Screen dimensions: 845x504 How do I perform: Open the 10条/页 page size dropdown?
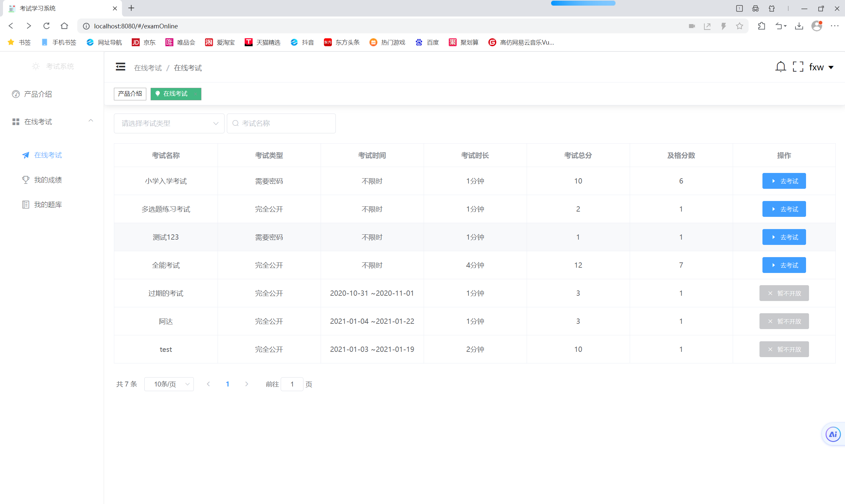point(169,384)
